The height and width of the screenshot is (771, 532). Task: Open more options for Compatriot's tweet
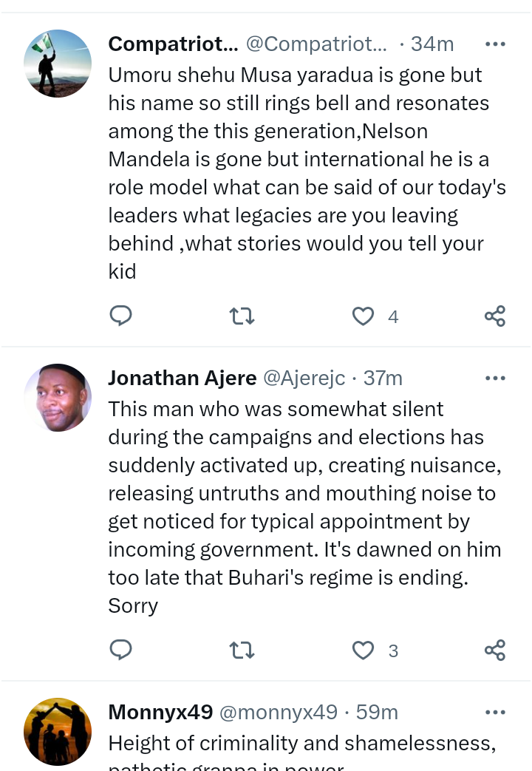[x=495, y=44]
